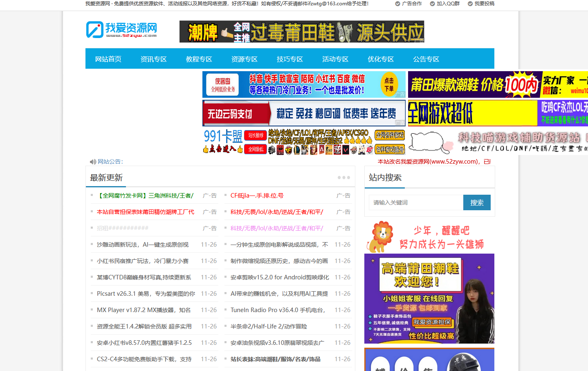Open the 活动专区 menu item
This screenshot has height=371, width=588.
pos(335,59)
